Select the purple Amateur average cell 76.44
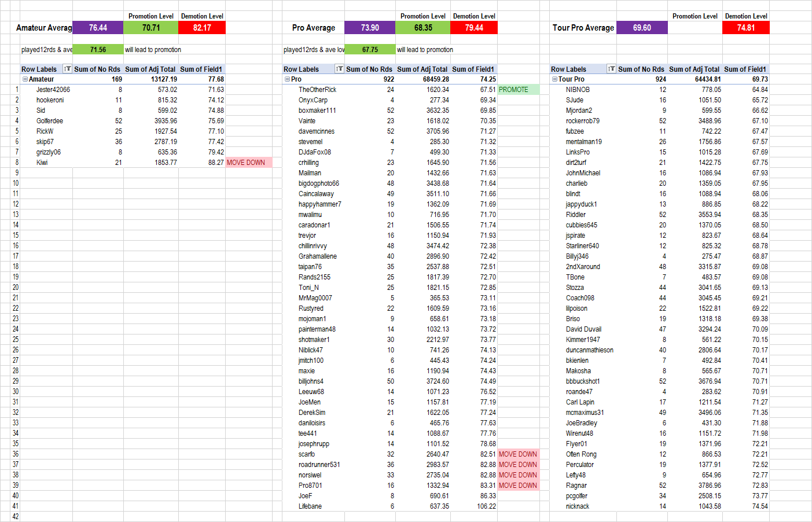The image size is (812, 522). [98, 28]
